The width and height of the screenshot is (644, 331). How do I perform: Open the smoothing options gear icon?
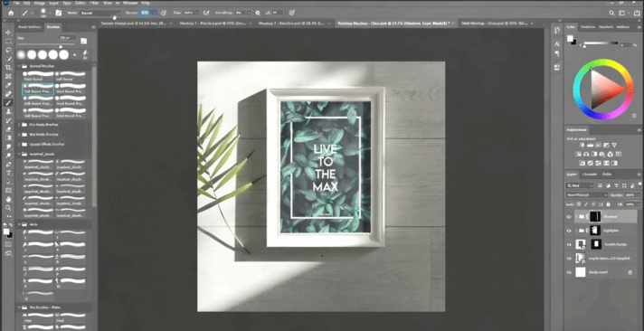coord(258,14)
